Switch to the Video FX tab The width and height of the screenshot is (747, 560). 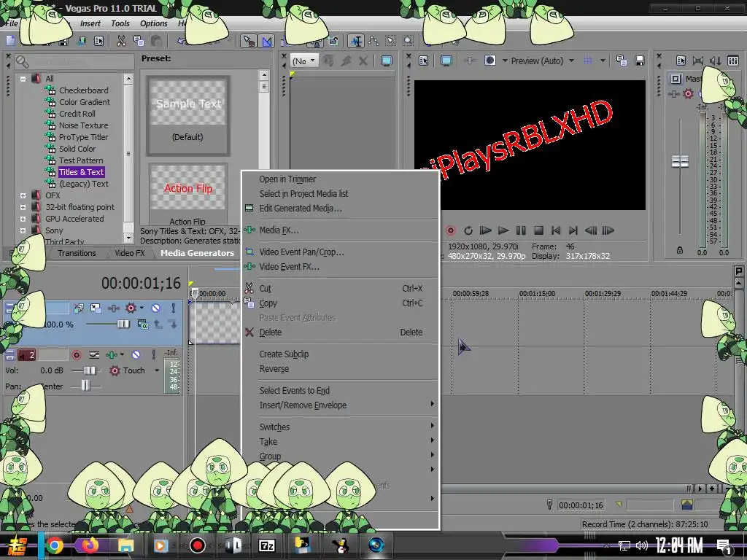coord(129,253)
